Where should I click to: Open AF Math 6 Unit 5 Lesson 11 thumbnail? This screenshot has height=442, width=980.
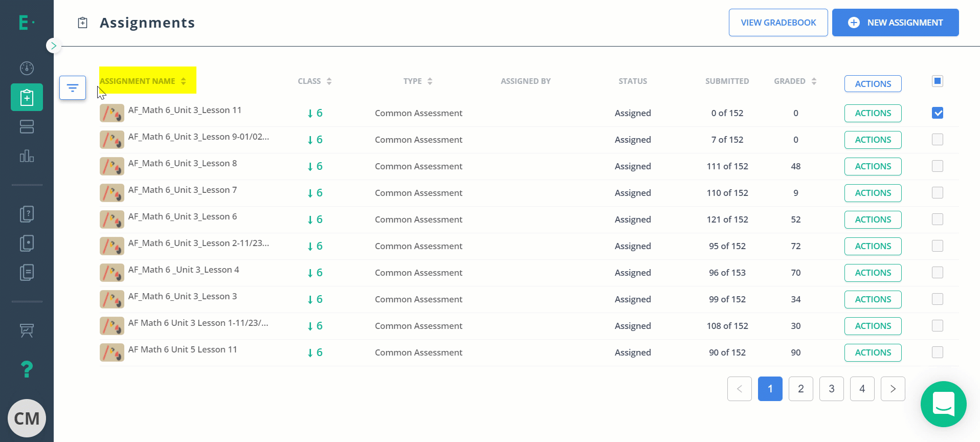click(112, 352)
